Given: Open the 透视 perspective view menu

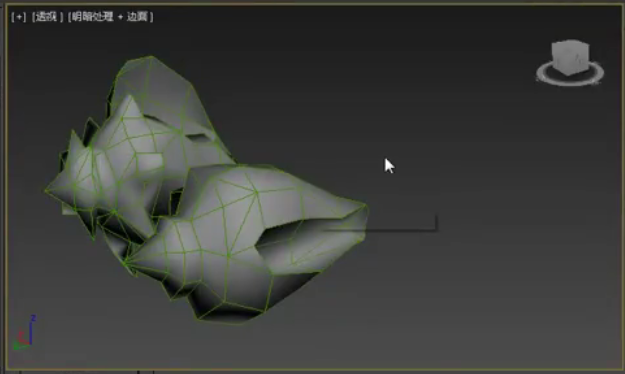Looking at the screenshot, I should click(47, 17).
